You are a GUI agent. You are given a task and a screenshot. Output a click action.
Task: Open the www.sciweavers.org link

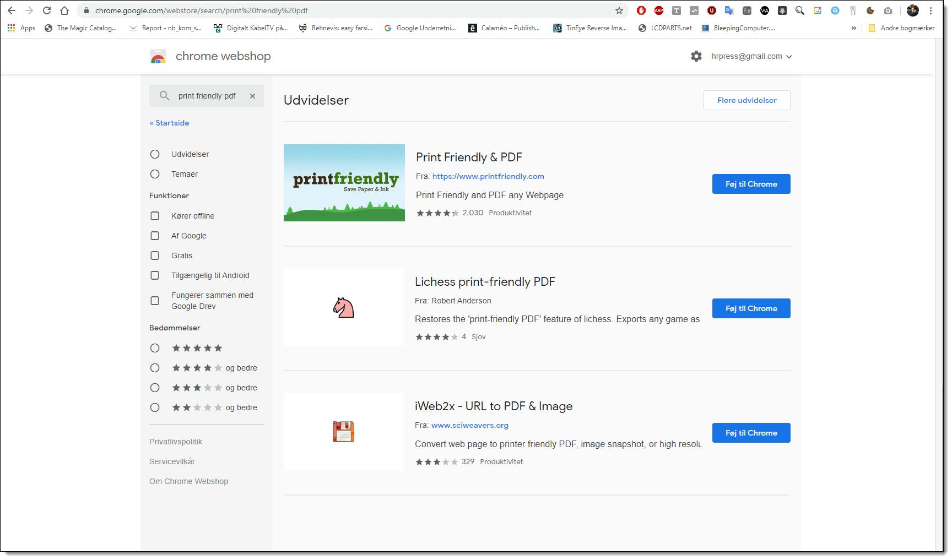469,425
